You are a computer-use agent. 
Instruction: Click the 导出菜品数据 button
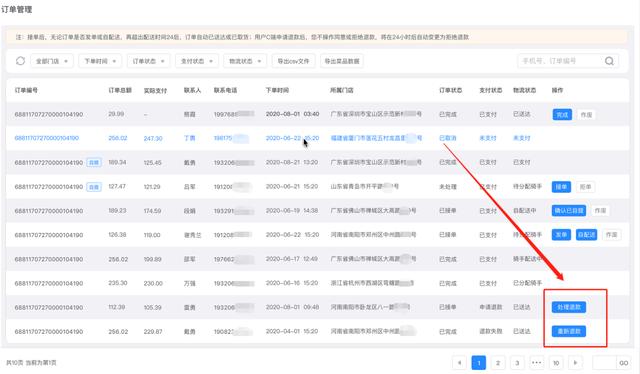(342, 61)
